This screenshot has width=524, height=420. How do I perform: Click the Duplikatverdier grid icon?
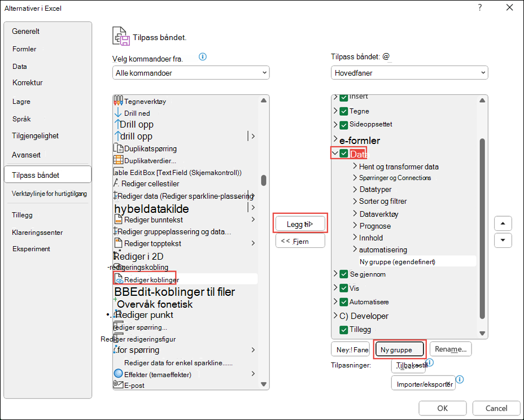[x=119, y=160]
